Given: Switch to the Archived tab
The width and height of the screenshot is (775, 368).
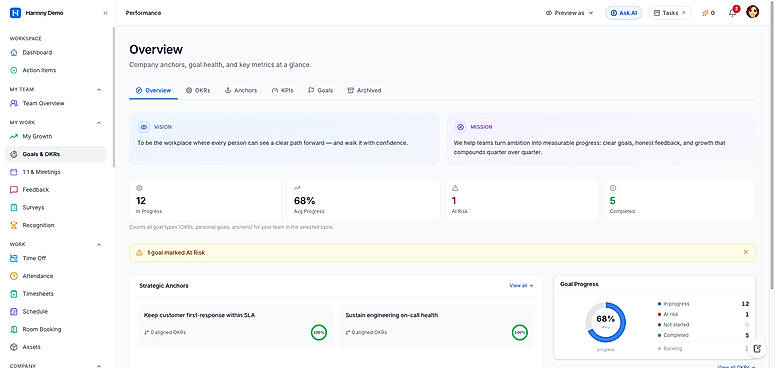Looking at the screenshot, I should point(364,90).
